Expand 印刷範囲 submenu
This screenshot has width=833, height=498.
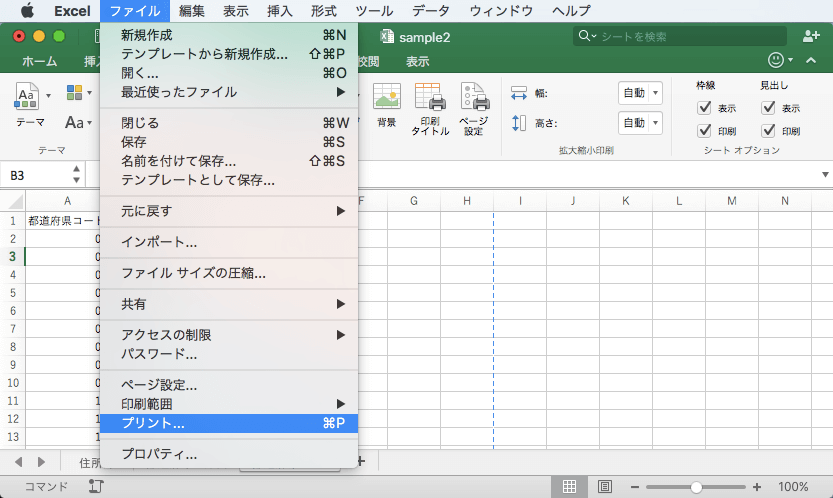click(229, 404)
